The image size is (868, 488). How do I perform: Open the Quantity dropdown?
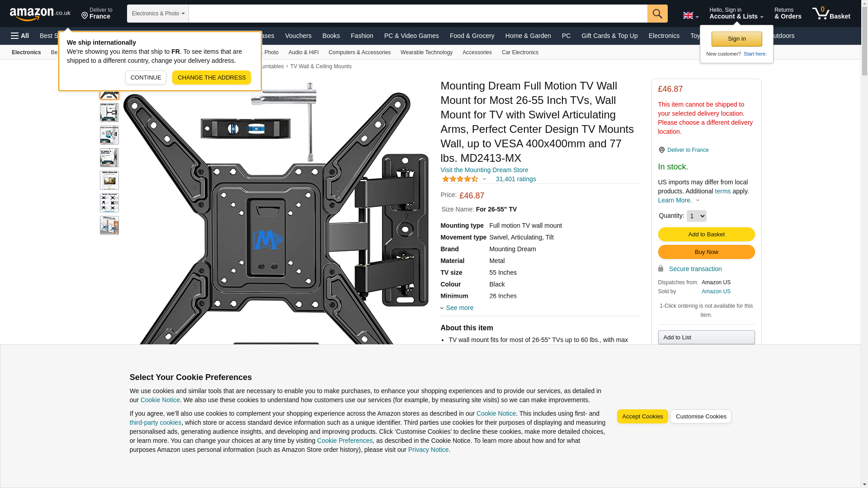pyautogui.click(x=696, y=216)
